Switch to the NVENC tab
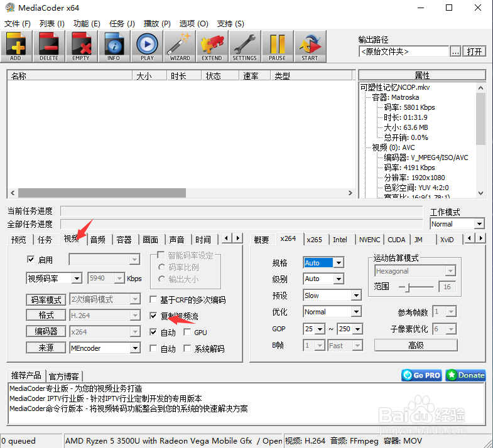This screenshot has height=448, width=493. [369, 240]
